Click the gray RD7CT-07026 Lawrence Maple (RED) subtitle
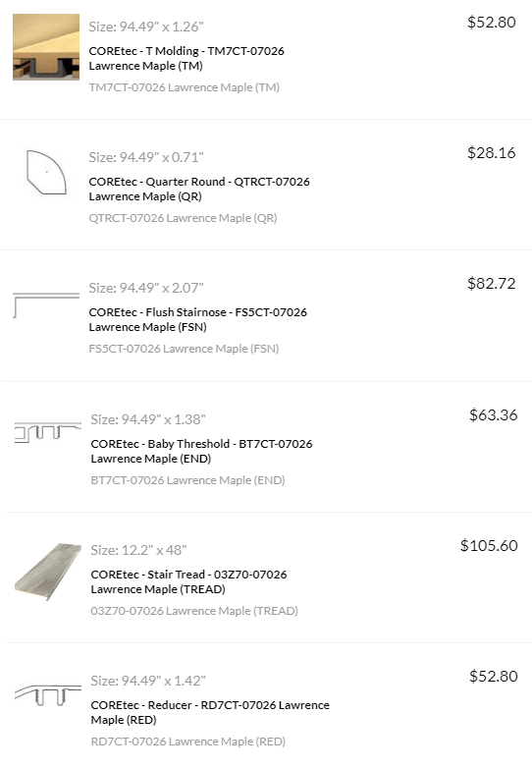Screen dimensions: 532x769 pos(187,742)
